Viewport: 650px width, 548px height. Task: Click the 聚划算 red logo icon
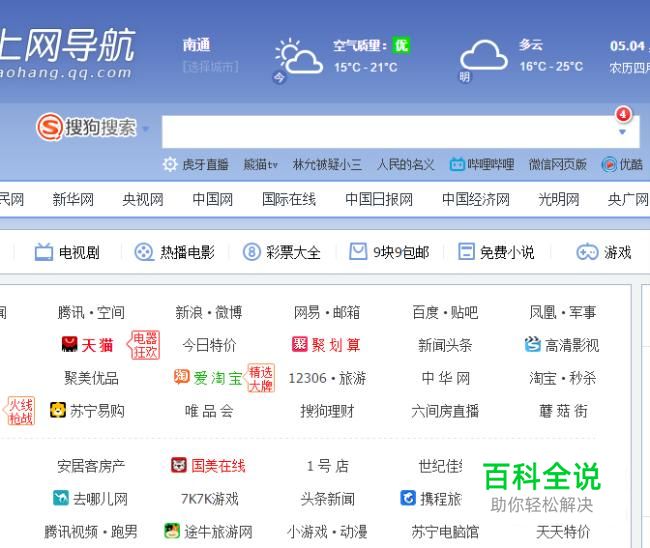tap(299, 344)
